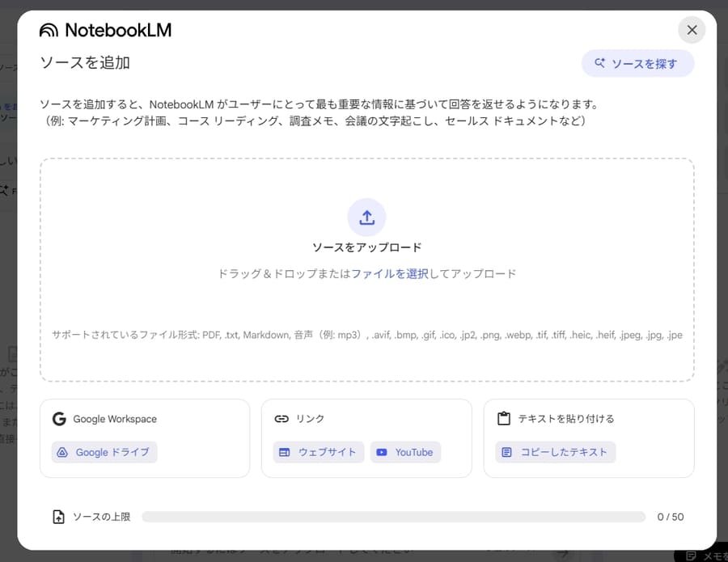Click the NotebookLM logo icon
Screen dimensions: 728x562
pos(49,31)
